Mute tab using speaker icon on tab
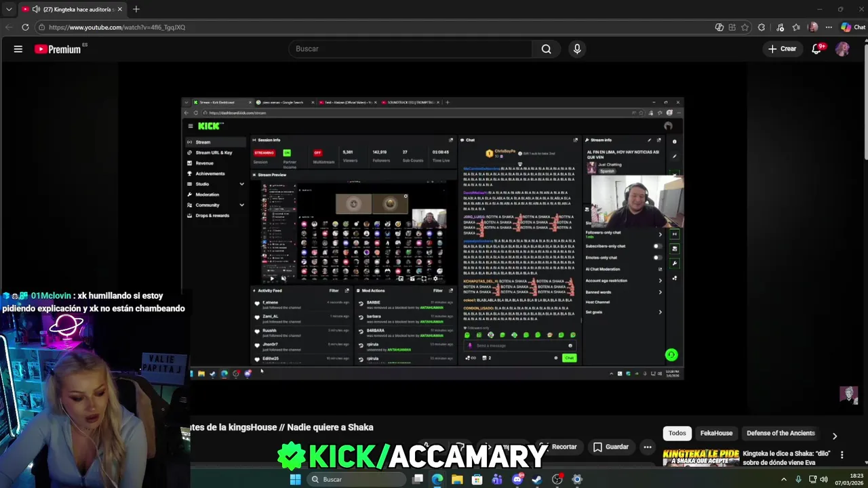Screen dimensions: 868x488 coord(36,9)
